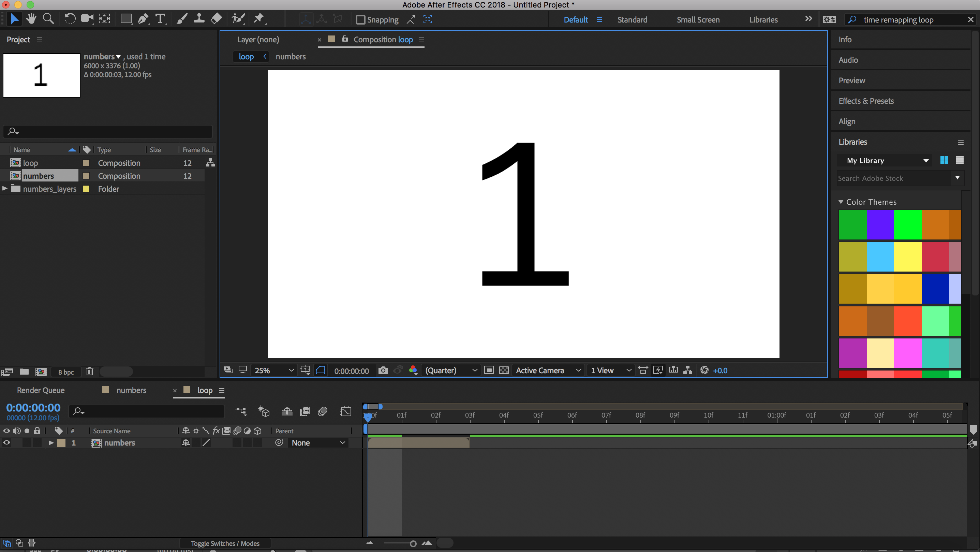The height and width of the screenshot is (552, 980).
Task: Toggle visibility of numbers layer
Action: tap(7, 442)
